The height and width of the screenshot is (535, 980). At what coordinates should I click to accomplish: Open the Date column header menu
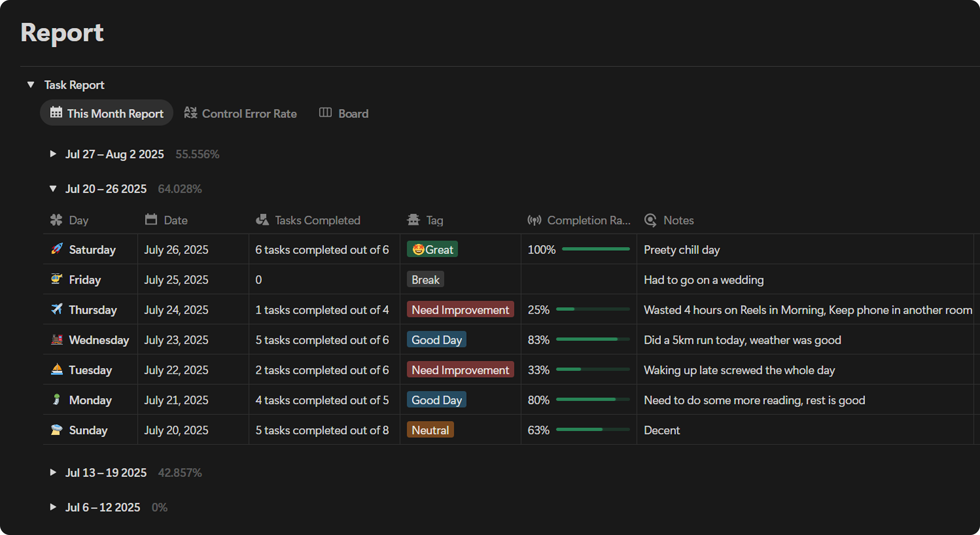coord(193,220)
